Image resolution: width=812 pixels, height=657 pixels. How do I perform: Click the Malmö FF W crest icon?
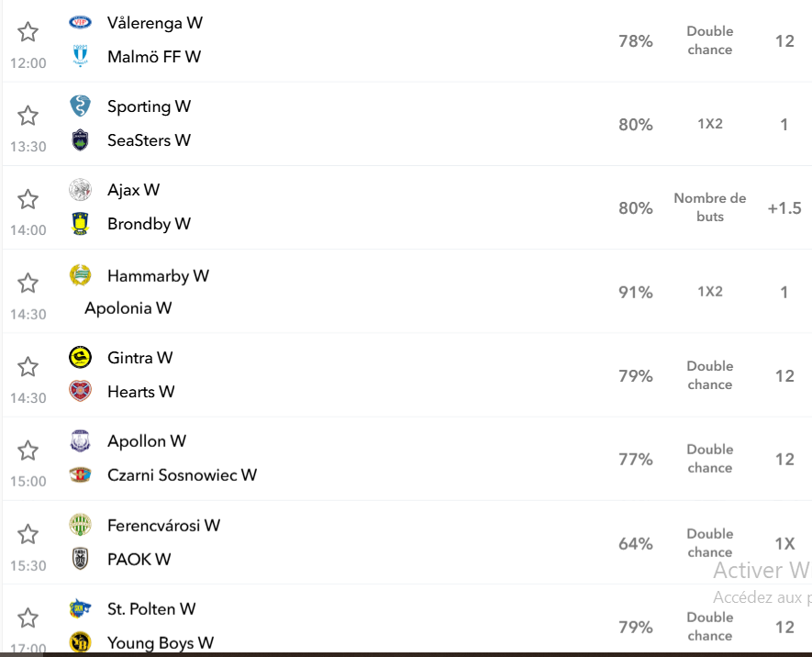(x=80, y=56)
